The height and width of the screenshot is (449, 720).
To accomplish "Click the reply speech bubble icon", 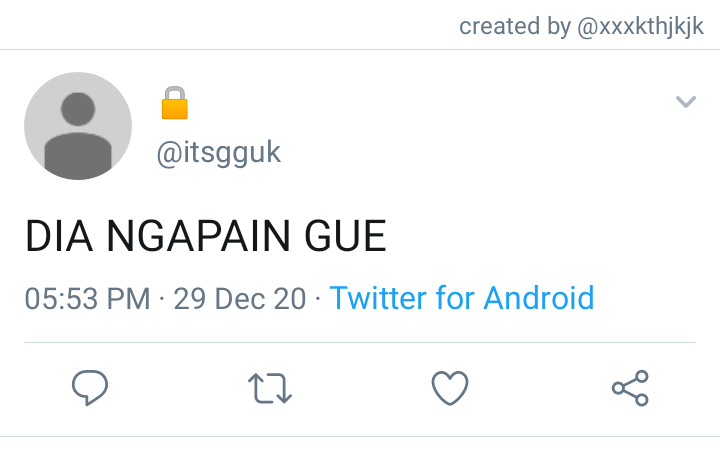I will [x=90, y=388].
